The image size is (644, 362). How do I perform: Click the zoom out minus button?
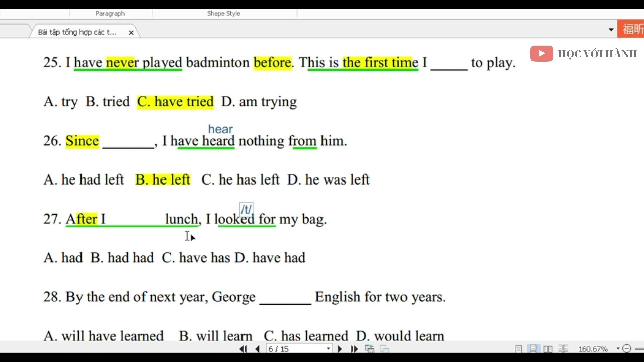[627, 349]
